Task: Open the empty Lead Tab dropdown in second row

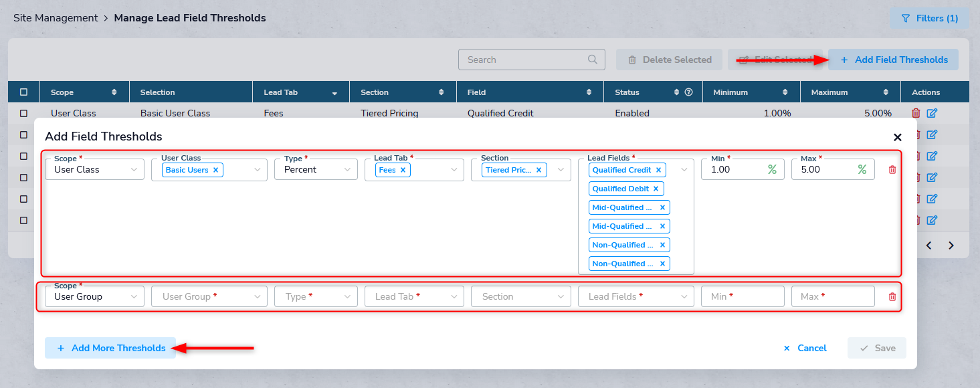Action: click(413, 296)
